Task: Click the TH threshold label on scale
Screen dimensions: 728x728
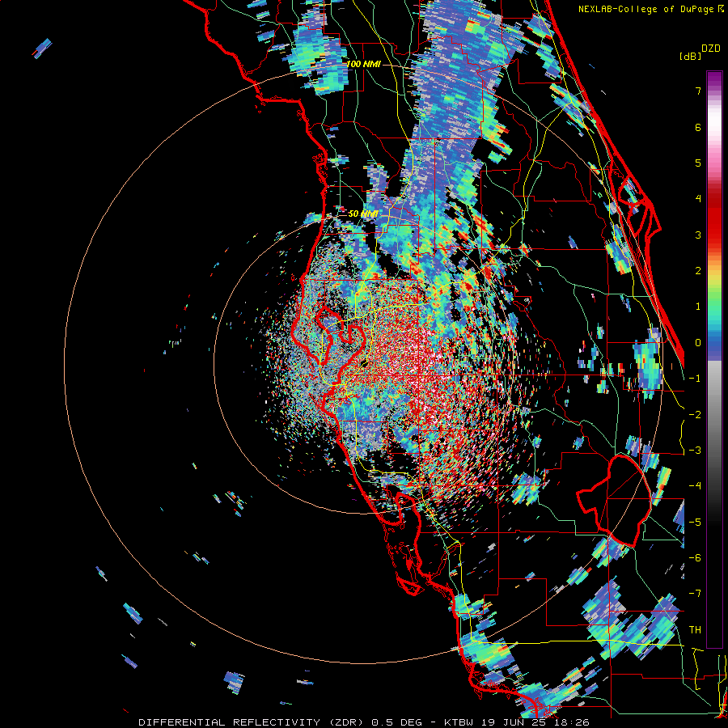Action: (x=695, y=630)
